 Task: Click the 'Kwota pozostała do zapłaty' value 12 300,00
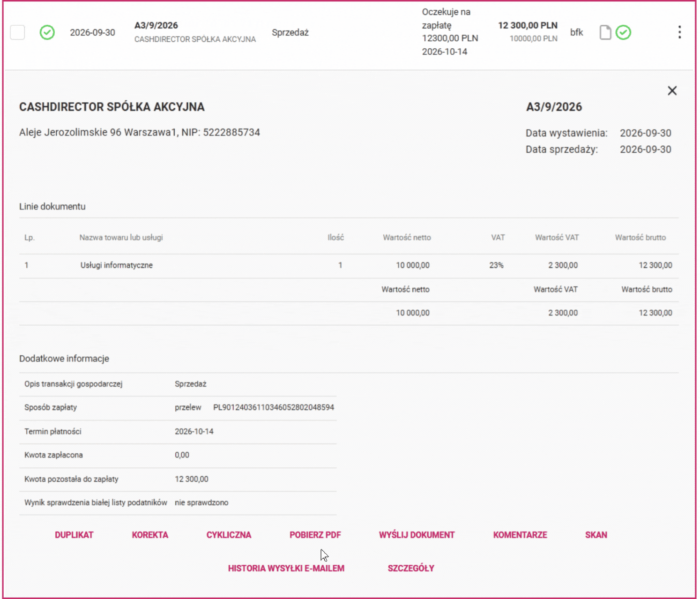pos(192,479)
